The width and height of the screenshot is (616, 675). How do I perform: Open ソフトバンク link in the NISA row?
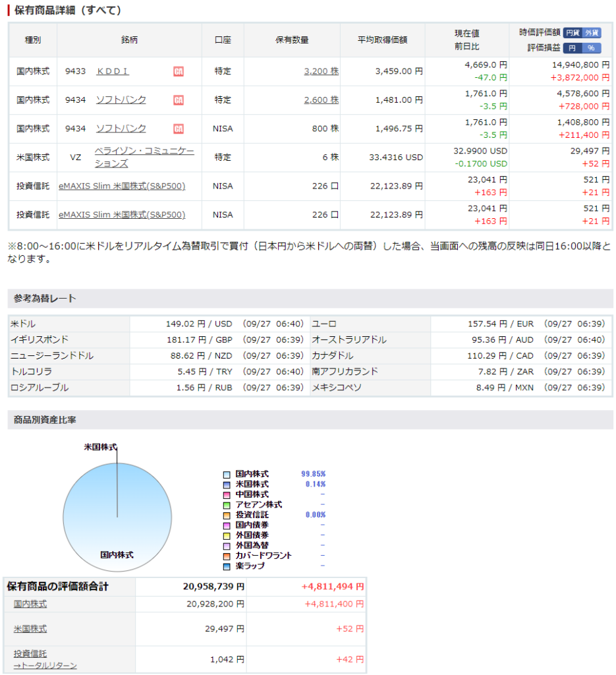[121, 129]
